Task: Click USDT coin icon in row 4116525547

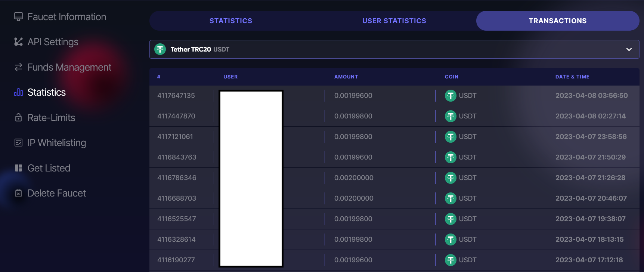Action: pos(451,219)
